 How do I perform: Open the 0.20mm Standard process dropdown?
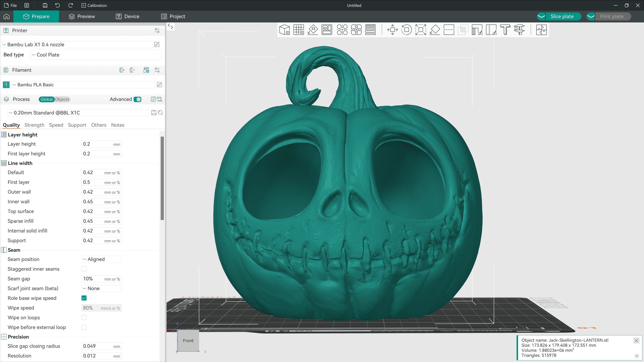tap(78, 113)
